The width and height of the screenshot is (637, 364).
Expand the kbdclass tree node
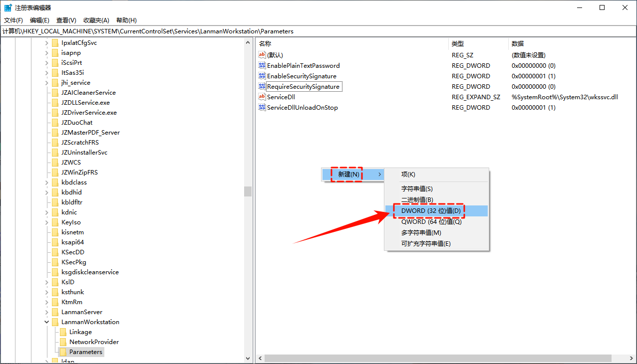click(47, 182)
